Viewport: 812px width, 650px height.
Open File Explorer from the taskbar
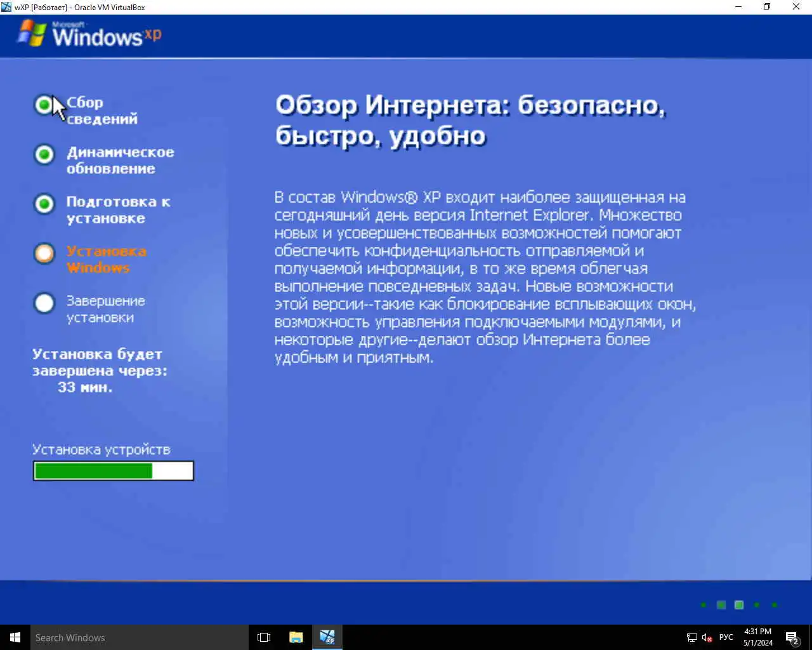296,637
